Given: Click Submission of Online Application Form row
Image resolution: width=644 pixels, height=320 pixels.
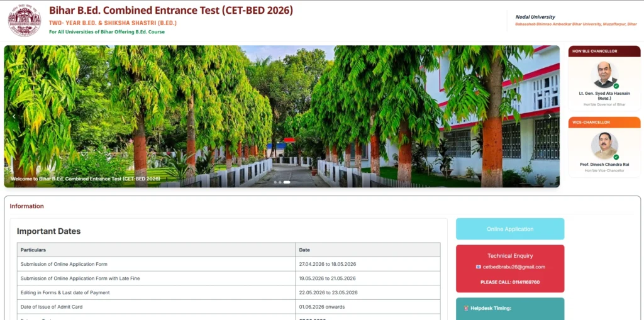Looking at the screenshot, I should (x=228, y=264).
